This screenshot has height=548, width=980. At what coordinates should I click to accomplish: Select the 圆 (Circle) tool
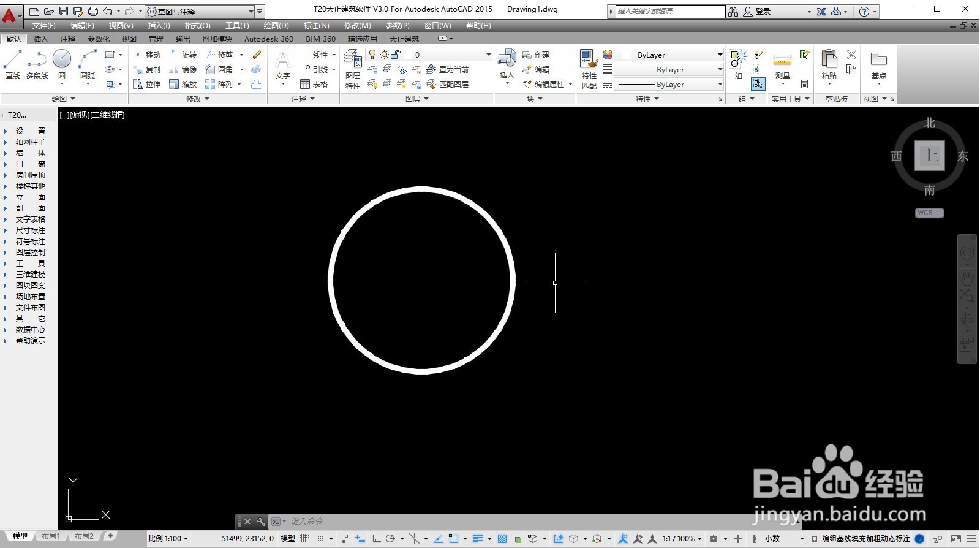pos(62,64)
